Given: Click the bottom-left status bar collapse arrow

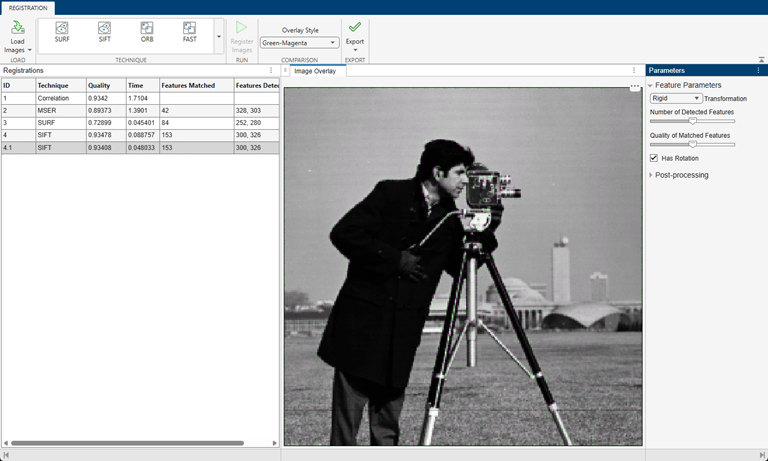Looking at the screenshot, I should 6,456.
